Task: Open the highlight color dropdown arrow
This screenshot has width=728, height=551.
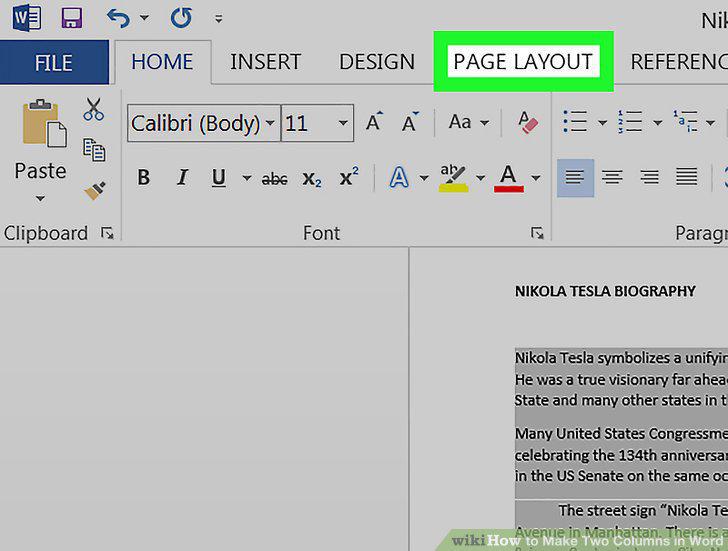Action: (480, 178)
